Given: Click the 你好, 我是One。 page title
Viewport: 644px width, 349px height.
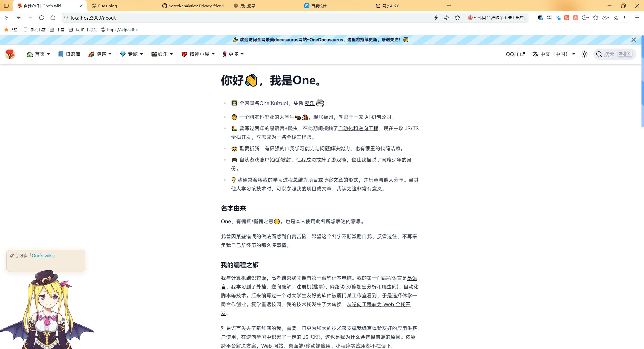Looking at the screenshot, I should (x=271, y=80).
